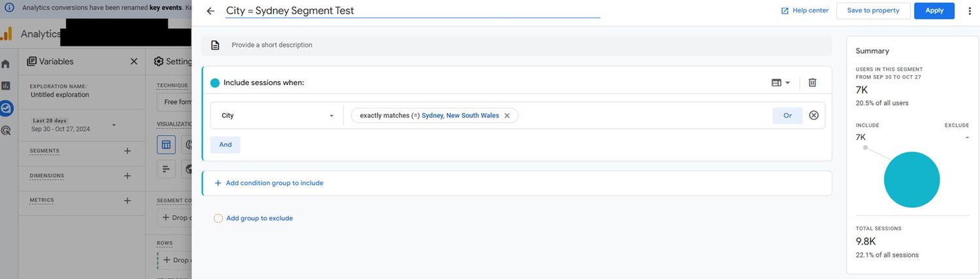Screen dimensions: 980x279
Task: Open Explore from the left sidebar
Action: pyautogui.click(x=7, y=108)
